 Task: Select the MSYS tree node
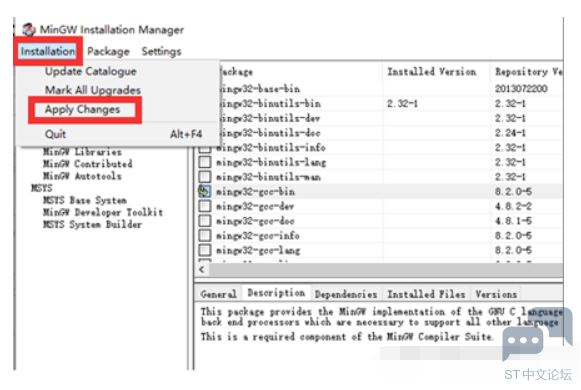(42, 188)
